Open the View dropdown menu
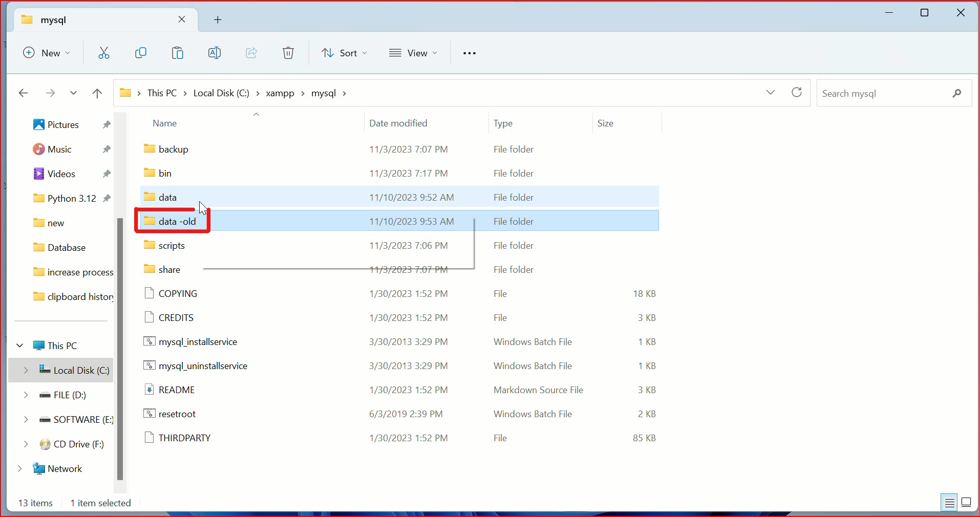This screenshot has height=517, width=980. click(x=413, y=53)
